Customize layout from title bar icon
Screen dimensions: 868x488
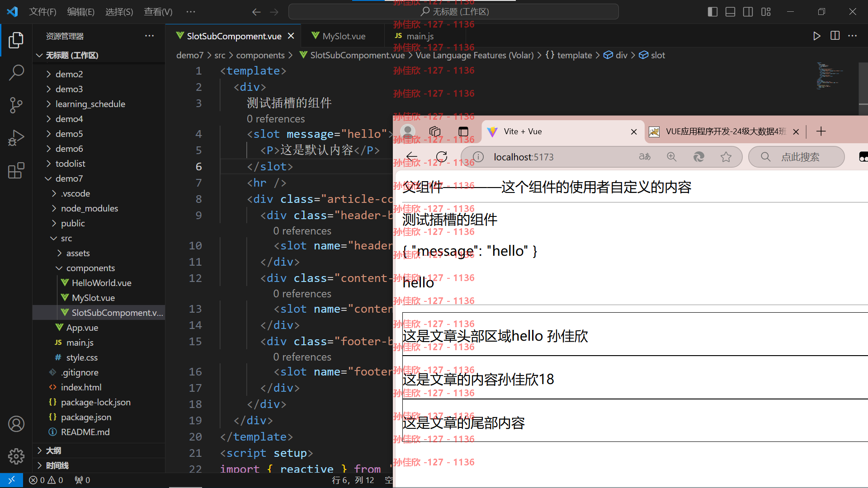(766, 12)
